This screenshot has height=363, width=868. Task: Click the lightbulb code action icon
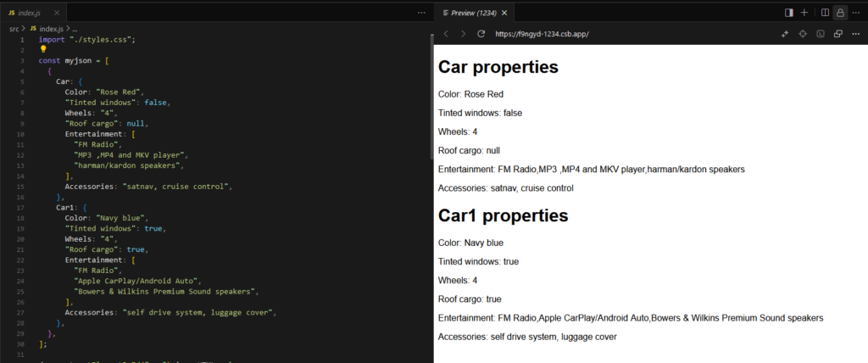(43, 49)
